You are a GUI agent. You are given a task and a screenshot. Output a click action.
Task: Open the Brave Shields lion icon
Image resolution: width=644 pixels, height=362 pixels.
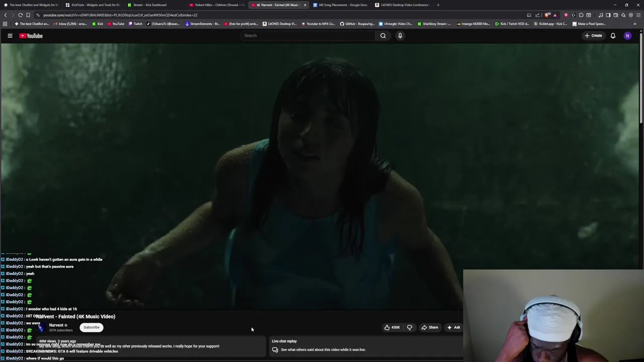[x=547, y=15]
